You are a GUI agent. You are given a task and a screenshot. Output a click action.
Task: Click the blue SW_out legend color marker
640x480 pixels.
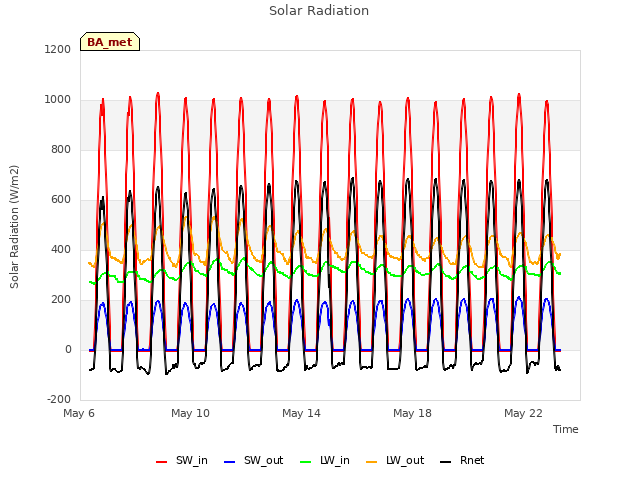coord(230,462)
